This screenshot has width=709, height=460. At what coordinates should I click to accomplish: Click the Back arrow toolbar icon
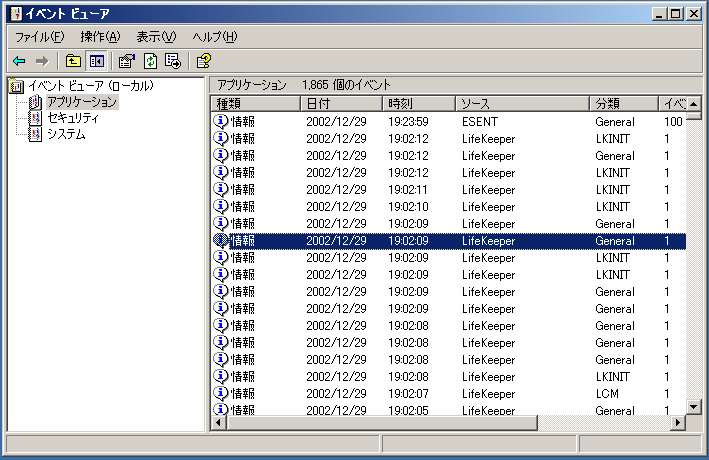[x=19, y=61]
